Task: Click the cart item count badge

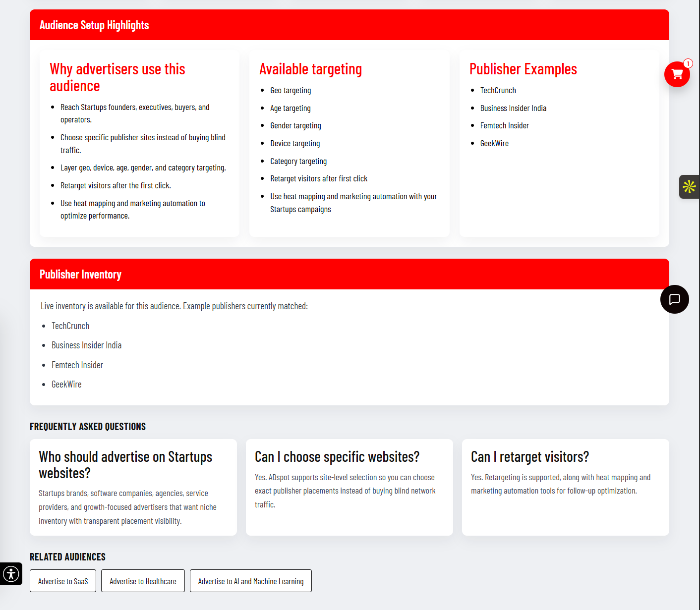Action: [x=688, y=63]
